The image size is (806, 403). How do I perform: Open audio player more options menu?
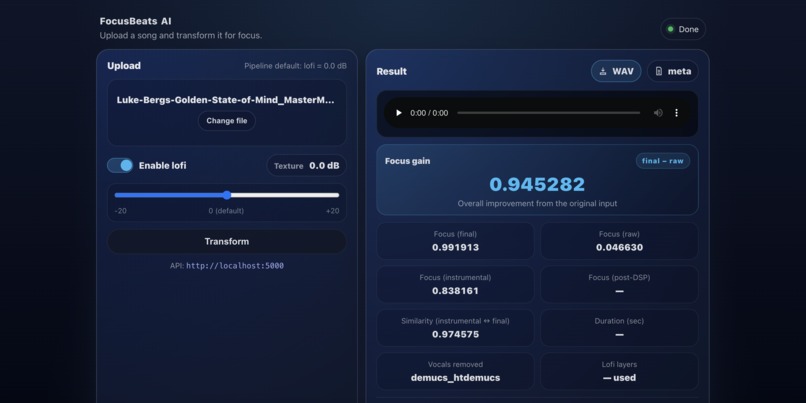(x=676, y=113)
